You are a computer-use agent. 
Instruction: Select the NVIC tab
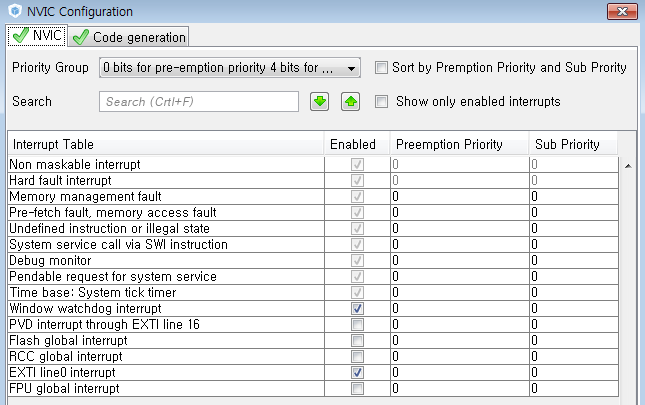pyautogui.click(x=37, y=36)
